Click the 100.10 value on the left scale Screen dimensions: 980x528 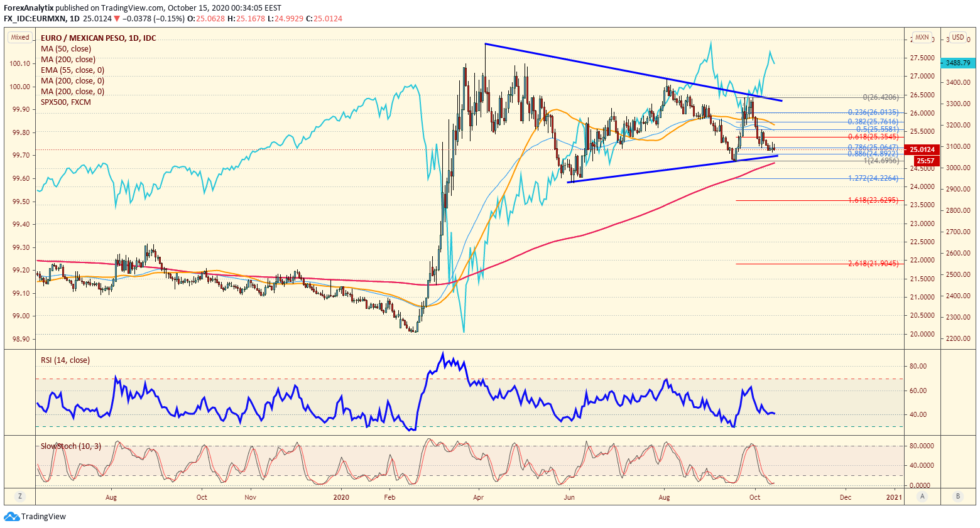tap(20, 63)
